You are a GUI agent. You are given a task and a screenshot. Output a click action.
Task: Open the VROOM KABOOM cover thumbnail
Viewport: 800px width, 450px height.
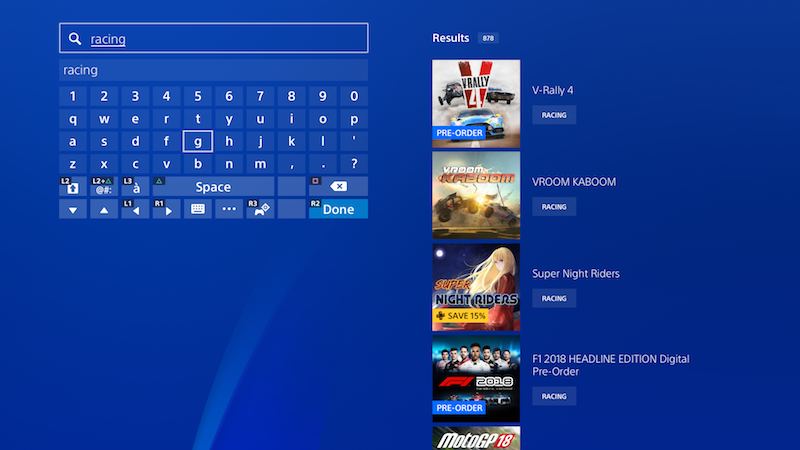click(x=476, y=195)
